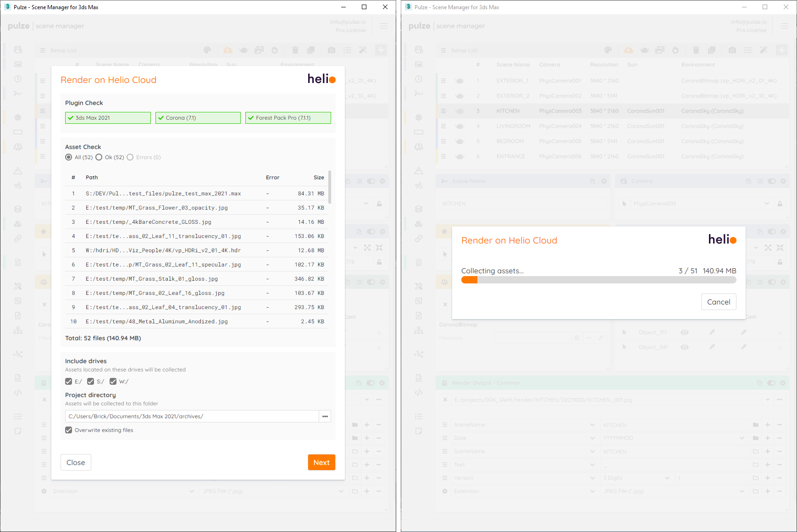Uncheck the E:/ drive checkbox

pyautogui.click(x=69, y=382)
